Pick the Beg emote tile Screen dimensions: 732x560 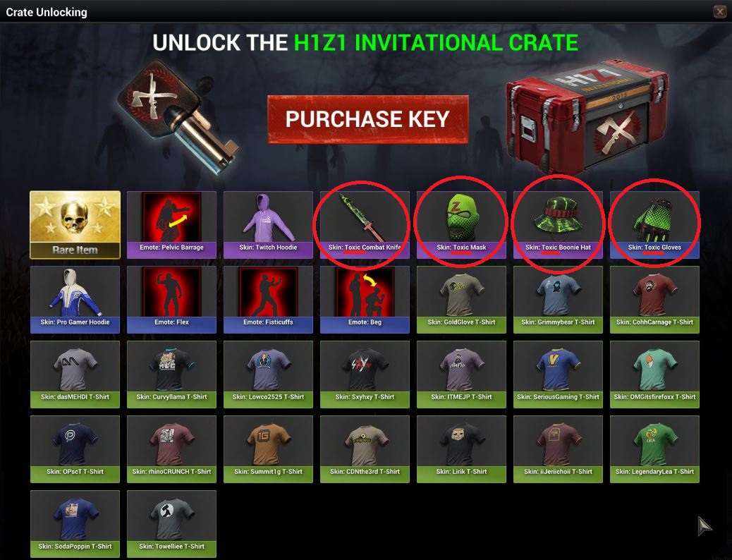[x=365, y=299]
